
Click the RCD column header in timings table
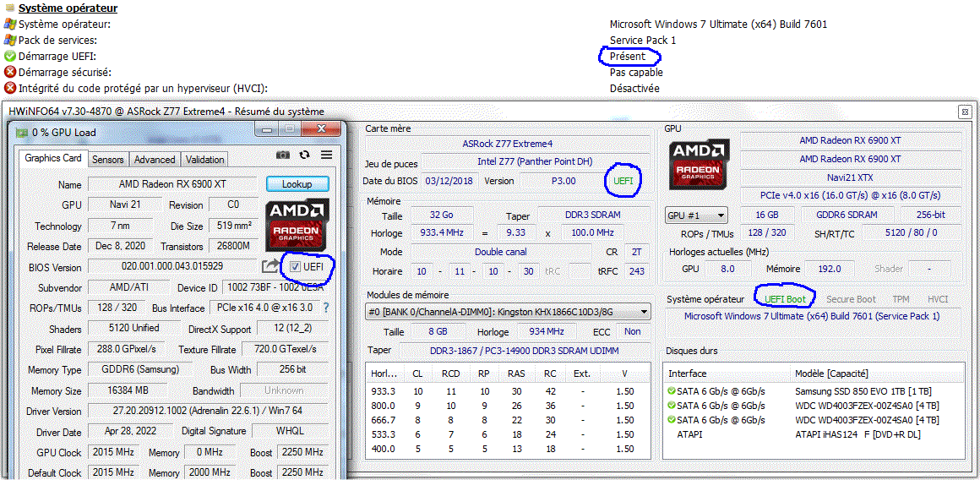[450, 374]
